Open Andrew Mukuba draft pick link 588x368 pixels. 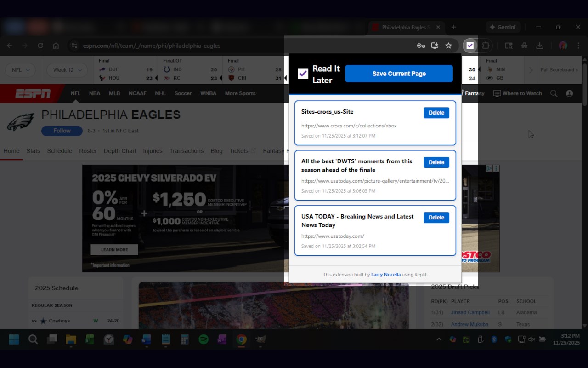(x=469, y=324)
